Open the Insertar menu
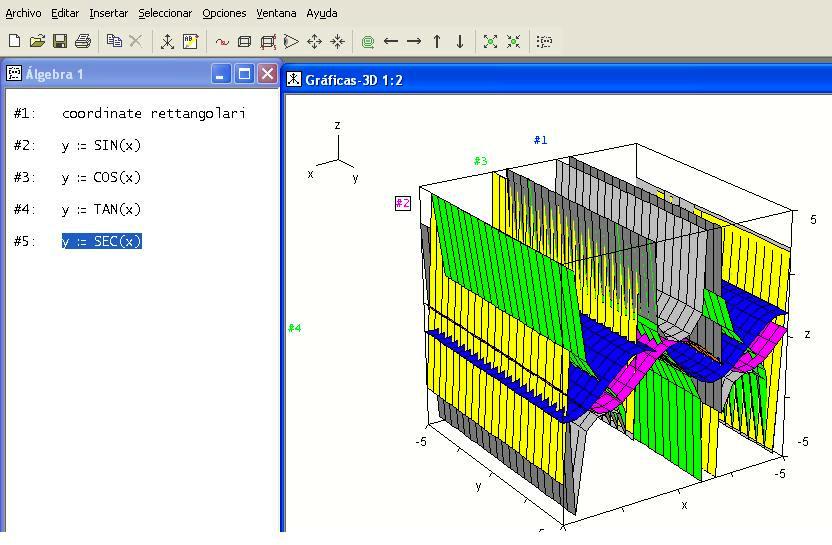Screen dimensions: 832x545 coord(108,13)
